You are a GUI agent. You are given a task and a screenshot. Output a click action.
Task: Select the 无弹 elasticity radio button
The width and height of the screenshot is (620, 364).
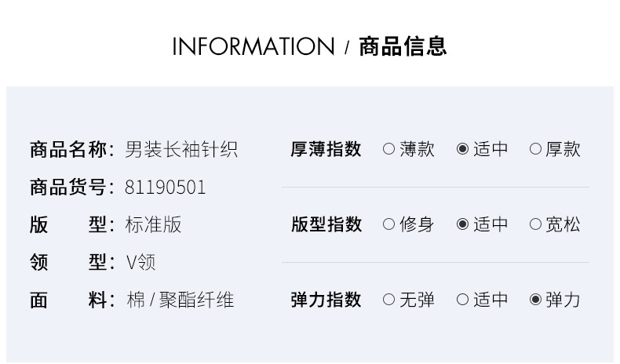coord(388,300)
